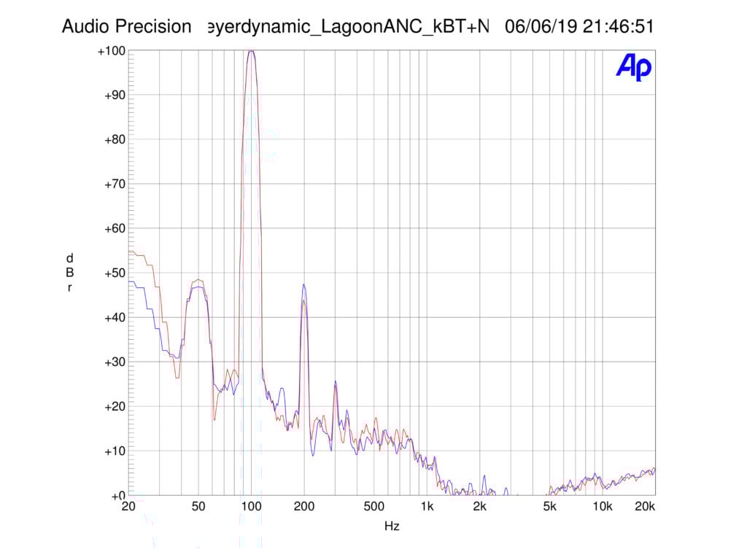The image size is (747, 560).
Task: Click the +50 label on vertical axis
Action: click(x=113, y=273)
